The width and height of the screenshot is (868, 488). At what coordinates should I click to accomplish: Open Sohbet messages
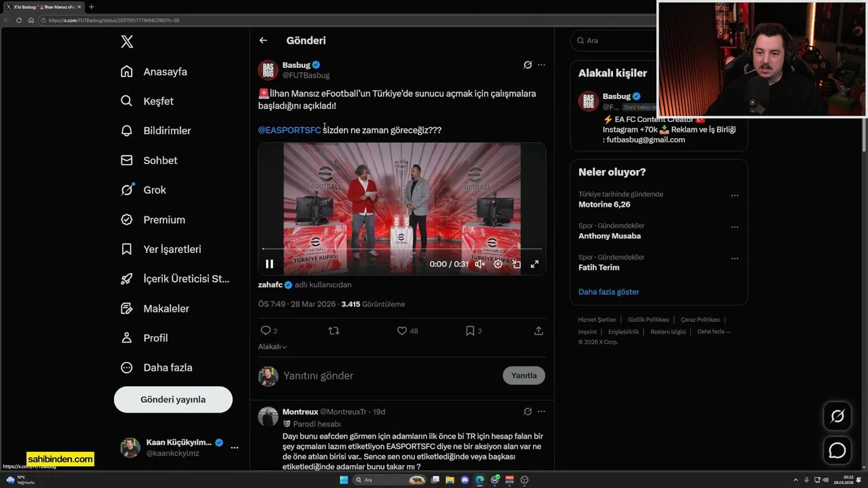149,161
